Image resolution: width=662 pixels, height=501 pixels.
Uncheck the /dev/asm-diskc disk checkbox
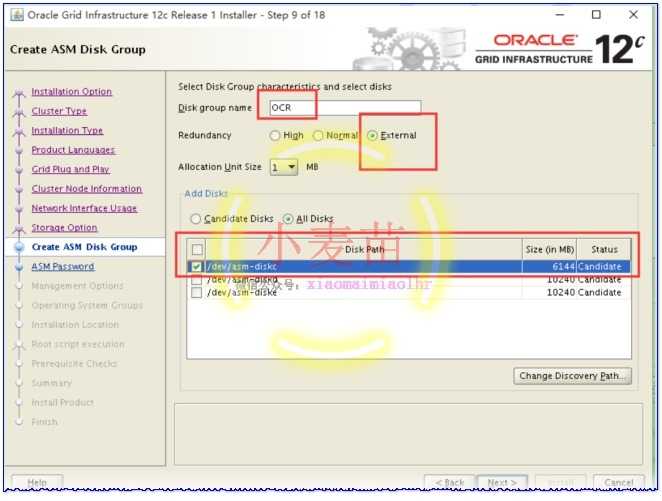[196, 267]
